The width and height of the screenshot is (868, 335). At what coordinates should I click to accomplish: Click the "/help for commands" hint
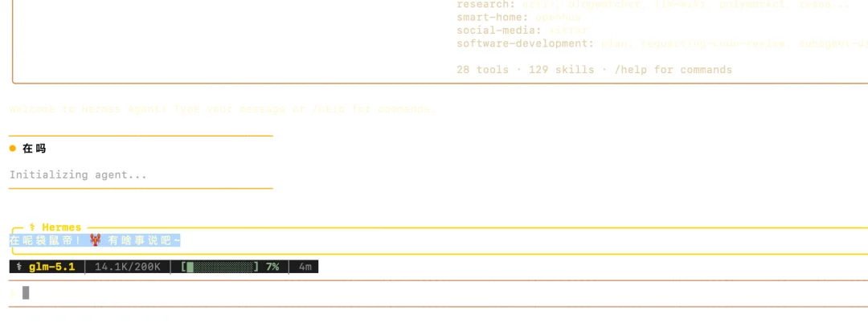point(674,70)
